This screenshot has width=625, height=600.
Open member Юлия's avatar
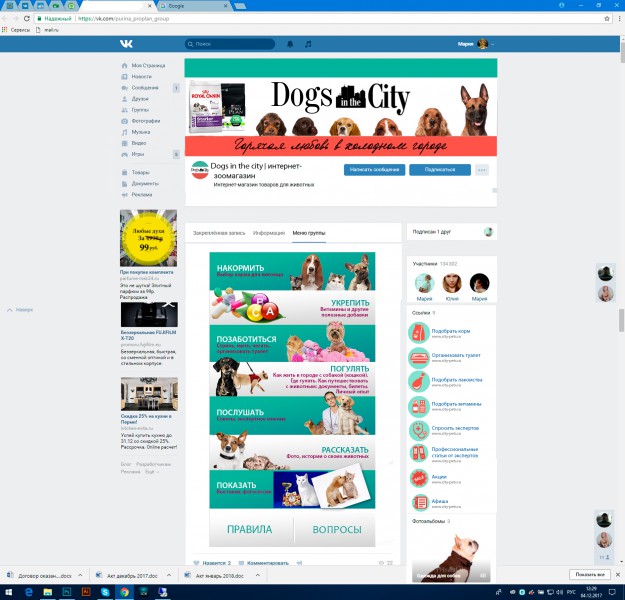pyautogui.click(x=452, y=283)
